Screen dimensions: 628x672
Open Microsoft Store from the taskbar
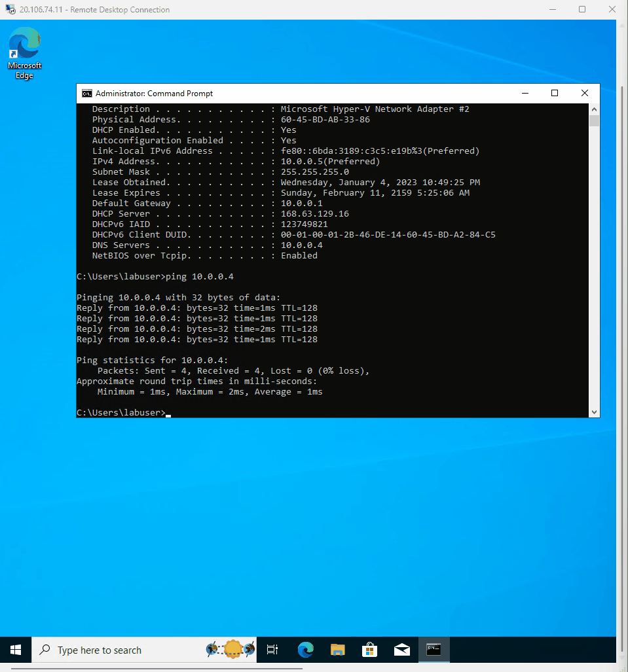tap(369, 650)
